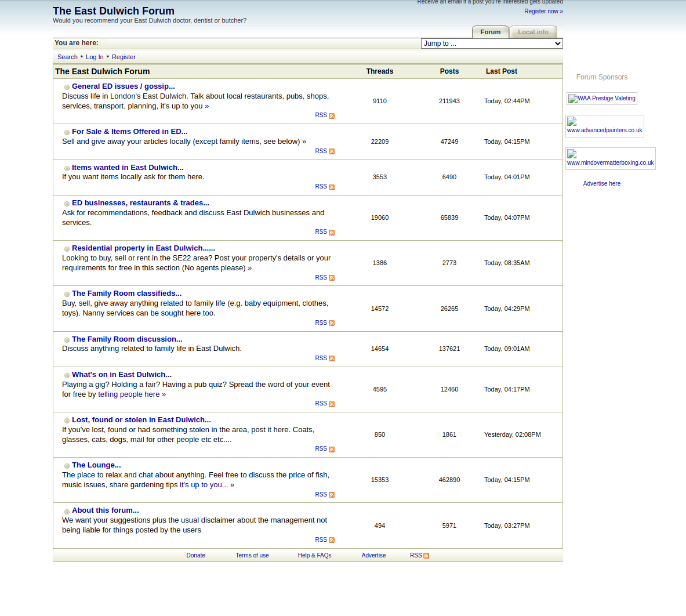Image resolution: width=686 pixels, height=616 pixels.
Task: Click the Log In link
Action: 95,57
